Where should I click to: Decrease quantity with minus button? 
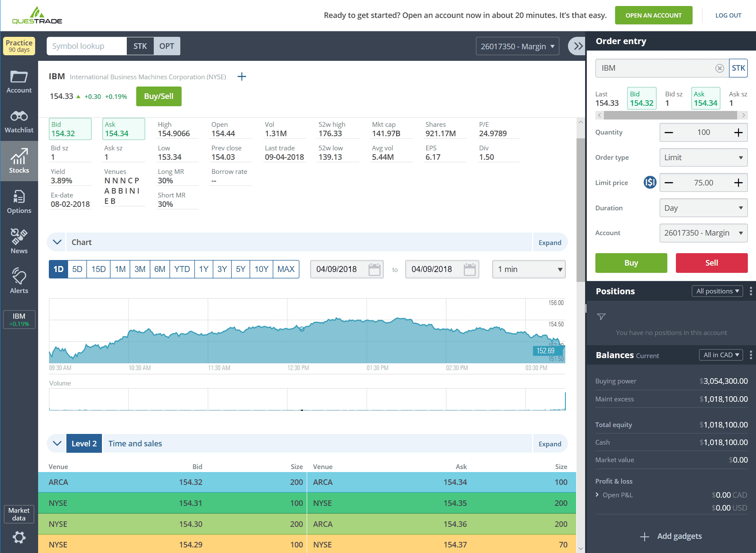(669, 132)
